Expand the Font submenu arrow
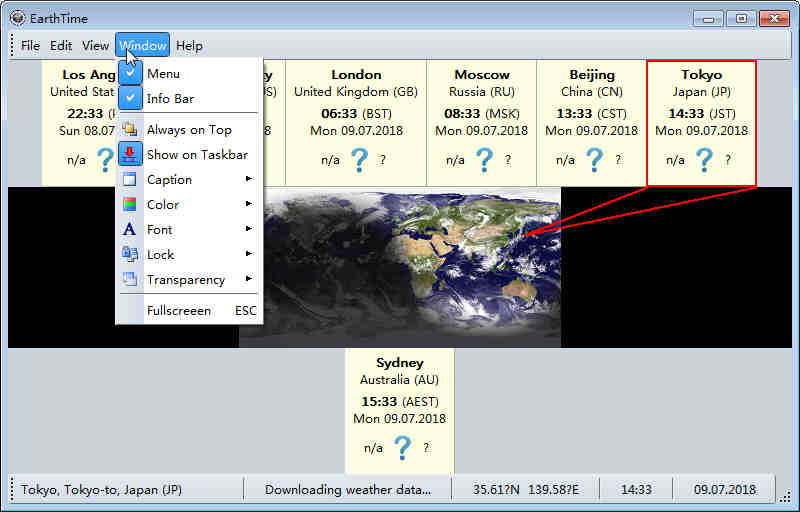This screenshot has height=512, width=800. point(249,229)
